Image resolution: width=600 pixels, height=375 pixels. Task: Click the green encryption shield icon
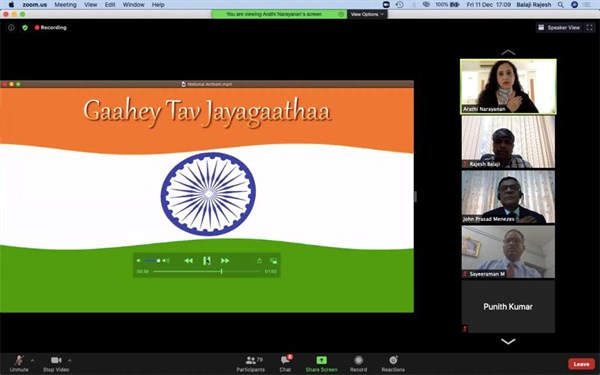25,28
